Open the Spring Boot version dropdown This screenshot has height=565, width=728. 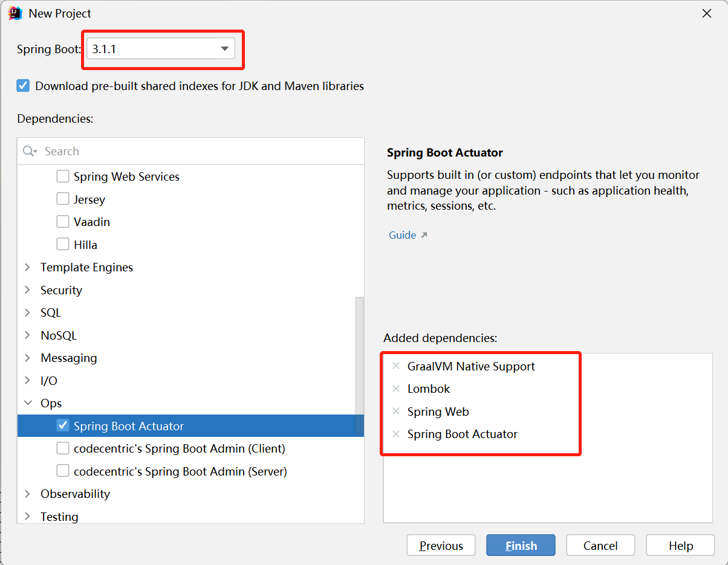point(161,48)
